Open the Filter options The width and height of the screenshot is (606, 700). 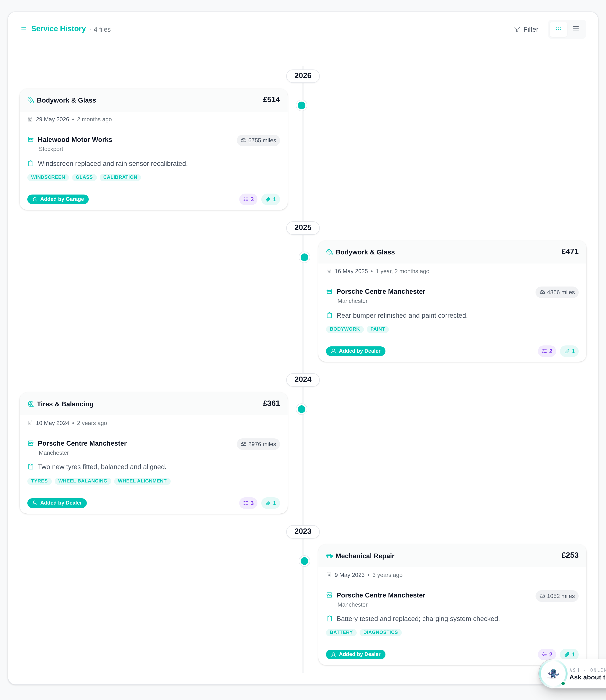coord(526,29)
